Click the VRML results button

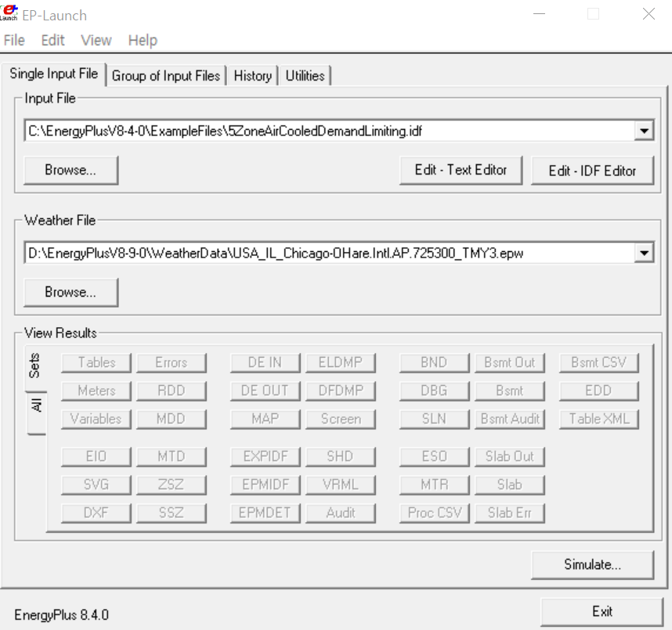point(340,484)
